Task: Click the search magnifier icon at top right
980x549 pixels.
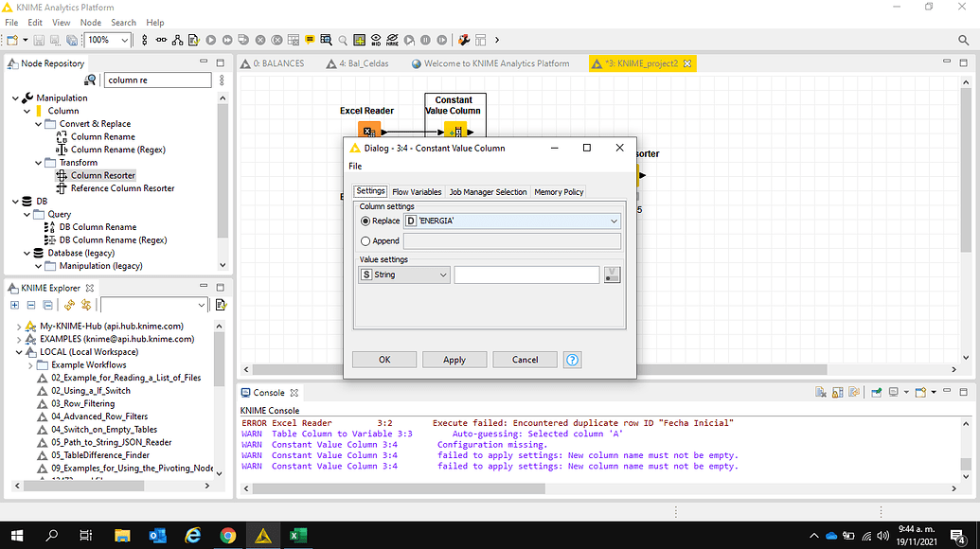Action: point(964,40)
